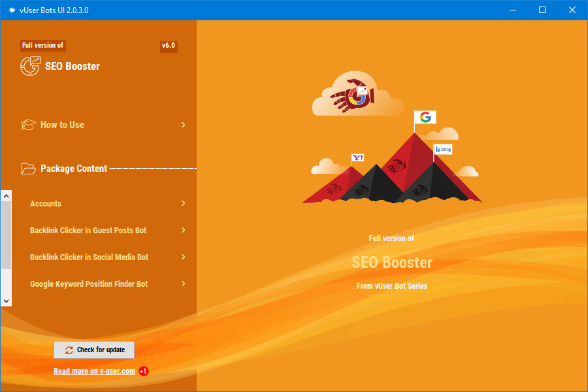Click the cloud hand logo illustration
The width and height of the screenshot is (588, 392).
(358, 95)
